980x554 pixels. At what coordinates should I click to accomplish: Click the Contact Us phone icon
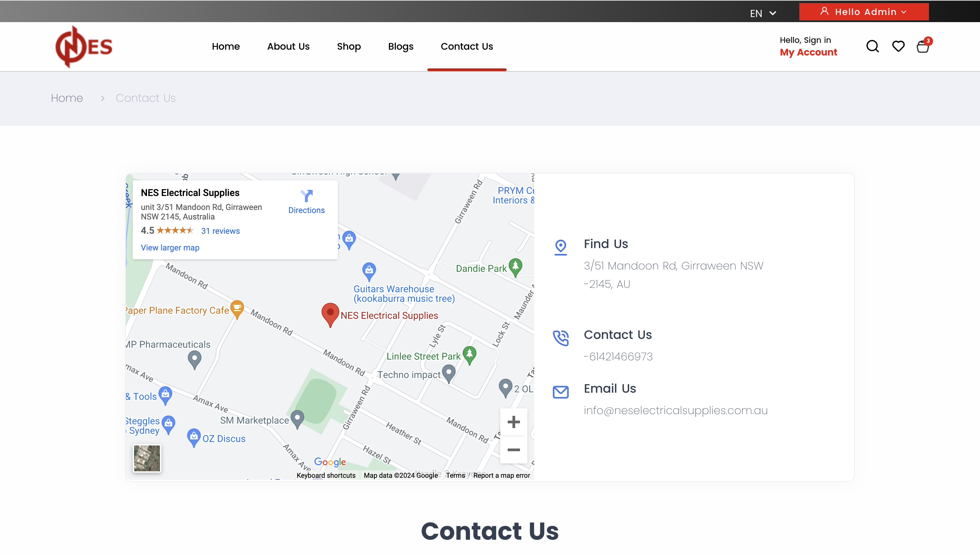click(560, 338)
